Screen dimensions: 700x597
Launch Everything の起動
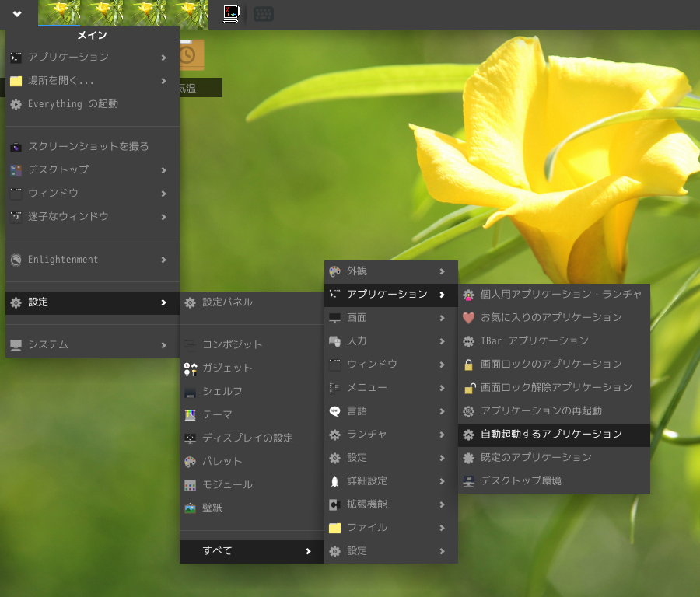[72, 104]
